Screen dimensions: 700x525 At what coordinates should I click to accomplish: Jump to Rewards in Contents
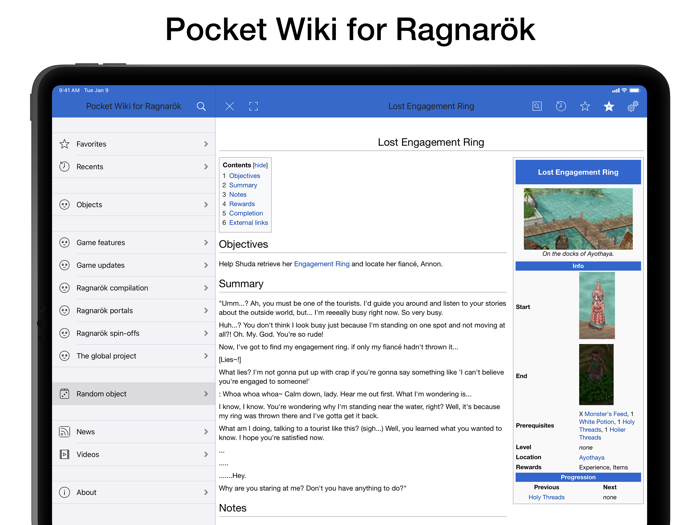[x=242, y=204]
